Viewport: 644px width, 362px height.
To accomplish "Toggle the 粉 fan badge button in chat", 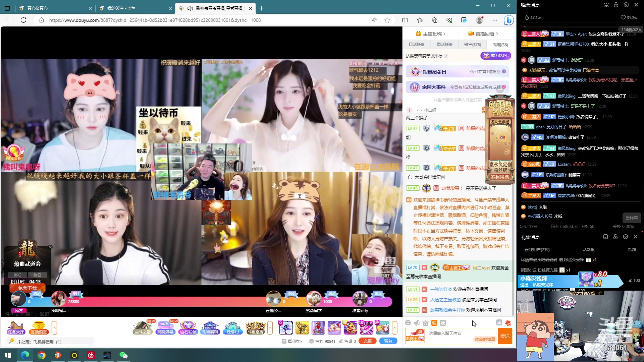I will click(x=434, y=322).
